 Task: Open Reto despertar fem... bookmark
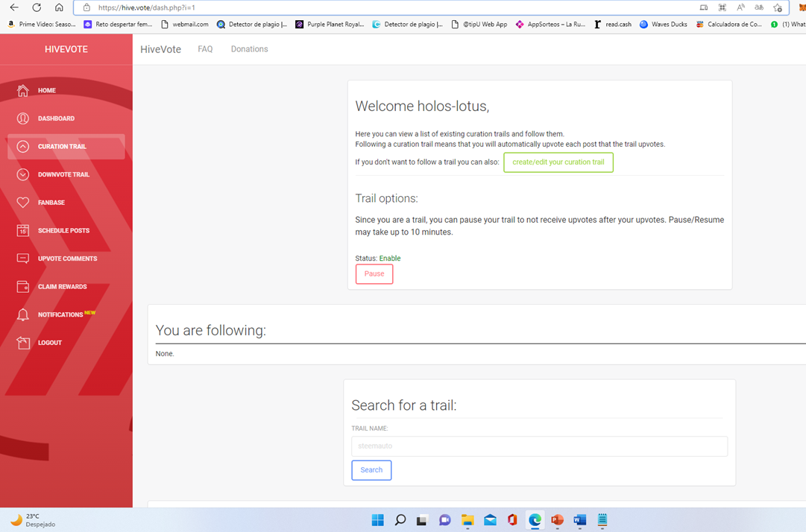[119, 24]
